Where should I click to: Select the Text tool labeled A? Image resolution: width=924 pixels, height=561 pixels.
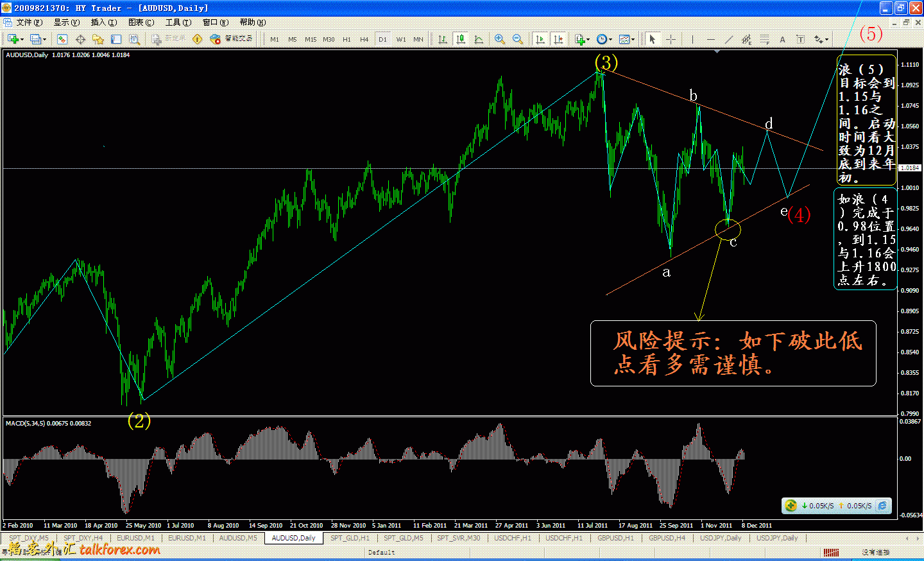(x=782, y=39)
